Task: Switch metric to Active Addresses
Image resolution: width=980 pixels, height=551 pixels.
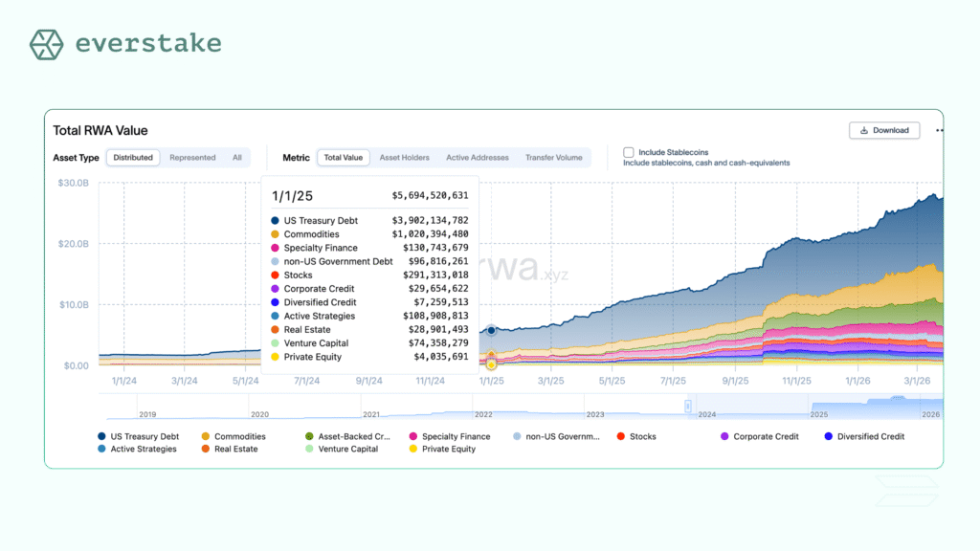Action: 478,158
